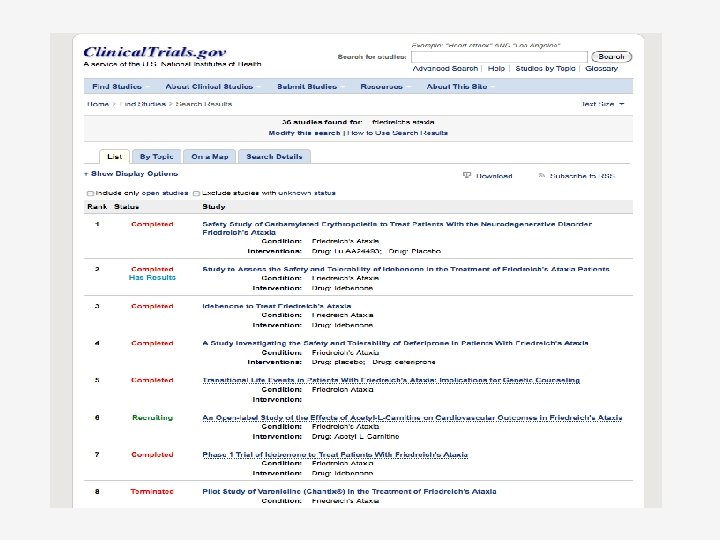The image size is (720, 540).
Task: Open Acetyl-L-Carnitine open-label study
Action: click(412, 417)
